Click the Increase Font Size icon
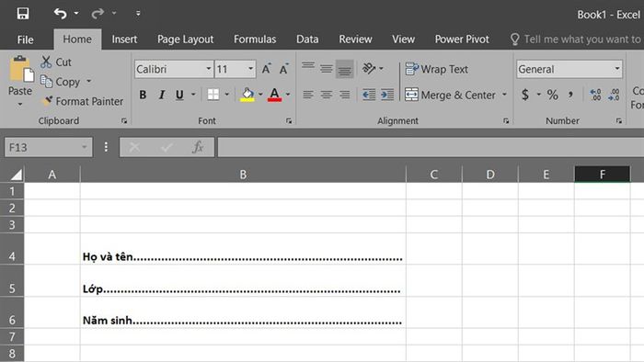The image size is (644, 362). [267, 69]
